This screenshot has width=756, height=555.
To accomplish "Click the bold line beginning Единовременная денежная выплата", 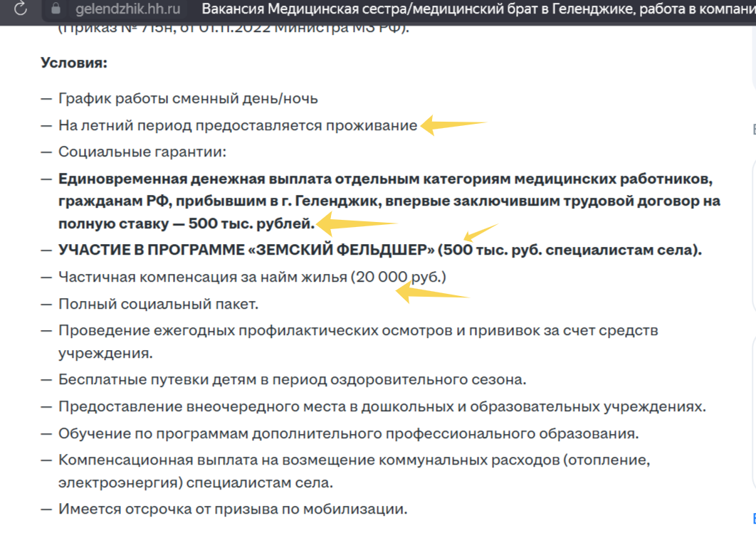I will 389,201.
